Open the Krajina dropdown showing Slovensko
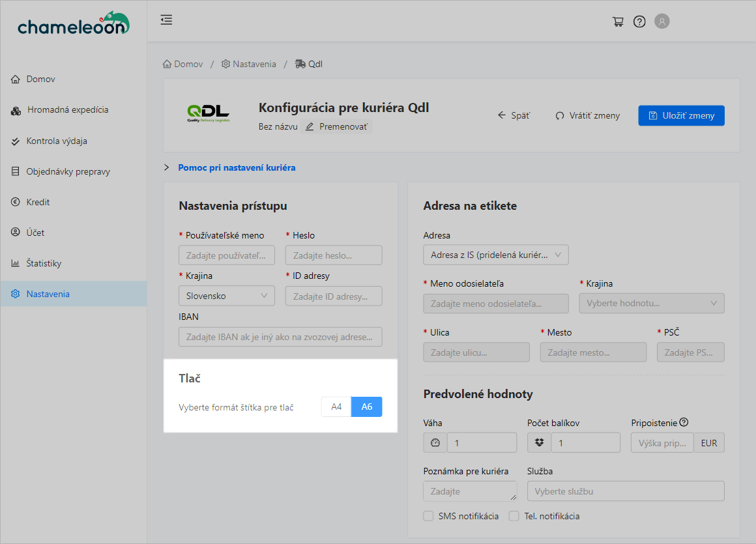 [x=227, y=296]
